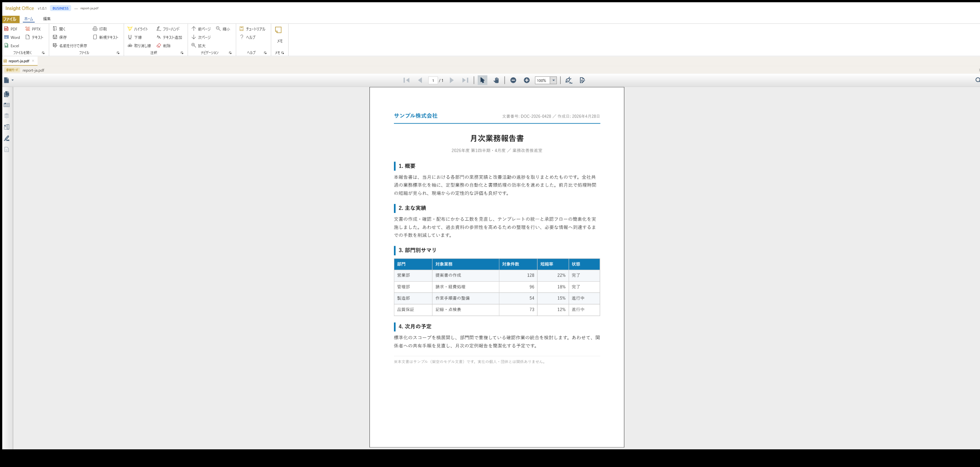Save the document with 保存
The width and height of the screenshot is (980, 467).
(x=60, y=37)
